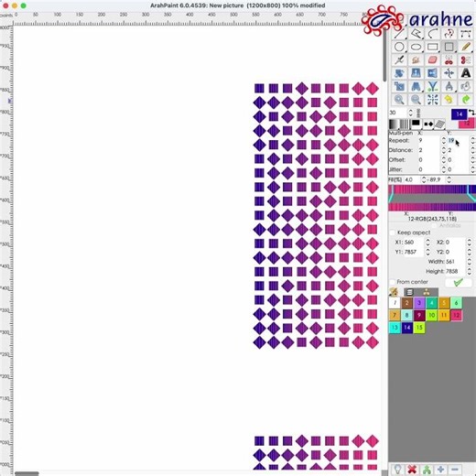Viewport: 476px width, 476px height.
Task: Click the horizontal canvas scrollbar thumb
Action: click(27, 473)
